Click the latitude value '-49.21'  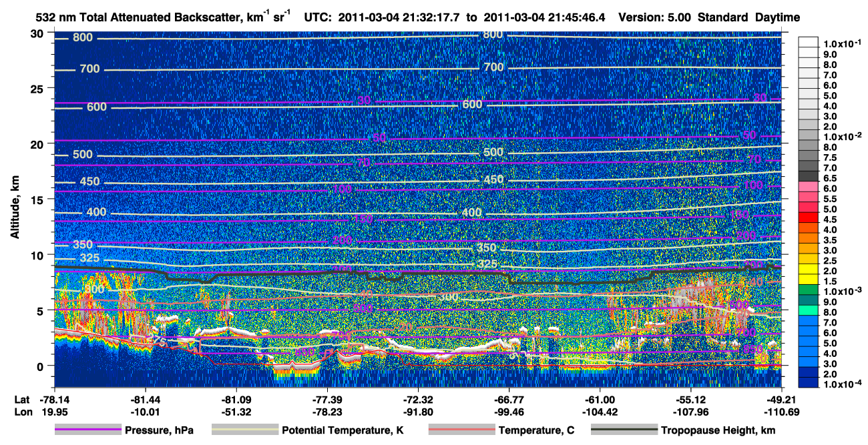point(782,399)
